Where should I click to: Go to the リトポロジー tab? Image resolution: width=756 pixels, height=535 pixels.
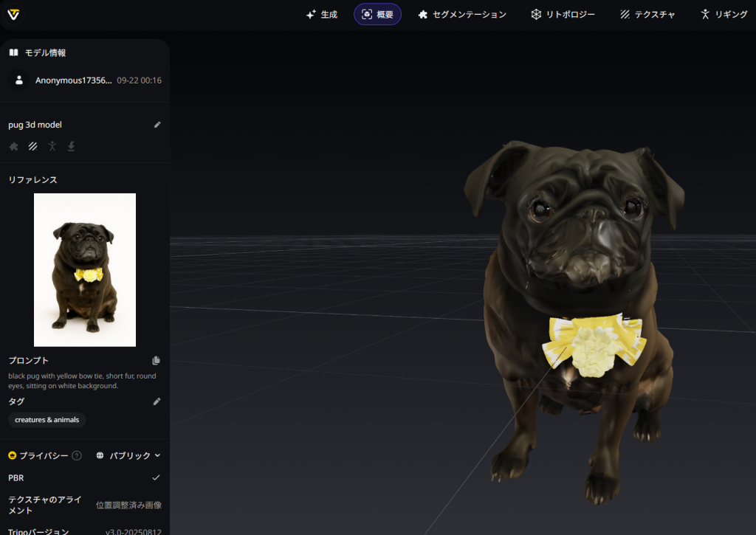coord(563,14)
